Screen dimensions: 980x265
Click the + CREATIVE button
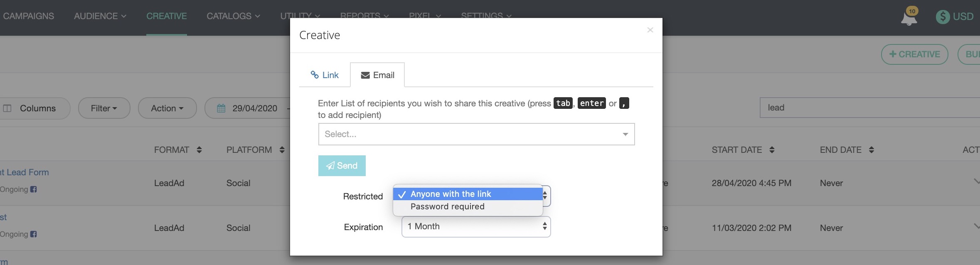coord(914,54)
